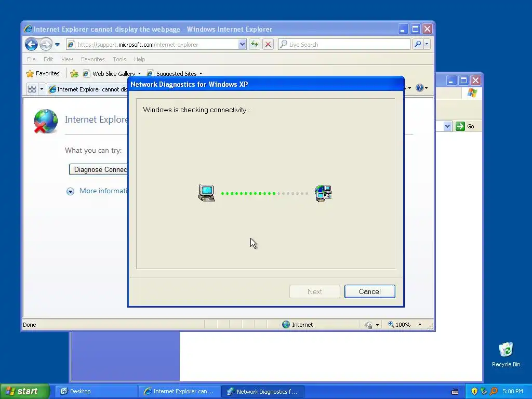Screen dimensions: 532x399
Task: Switch to Internet Explorer taskbar button
Action: 180,391
